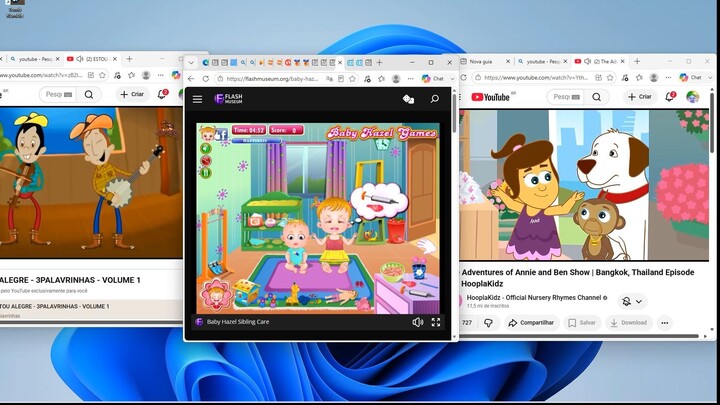Toggle the game's green sound button
720x405 pixels.
click(206, 148)
